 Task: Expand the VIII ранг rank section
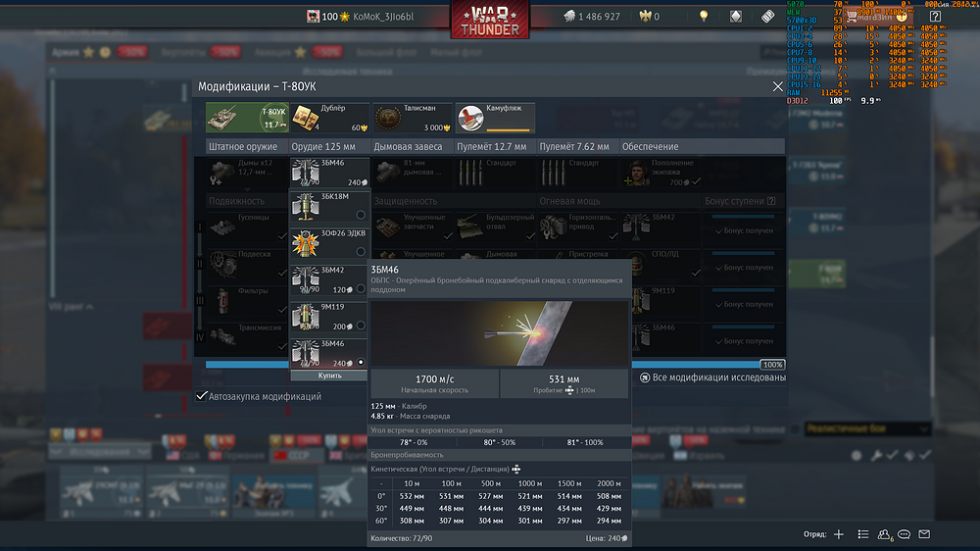pyautogui.click(x=72, y=307)
